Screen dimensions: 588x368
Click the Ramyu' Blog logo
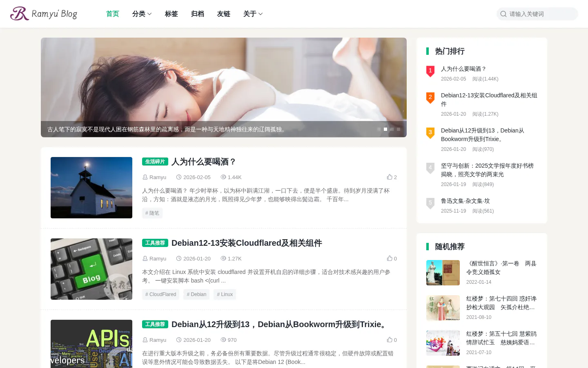[x=44, y=13]
